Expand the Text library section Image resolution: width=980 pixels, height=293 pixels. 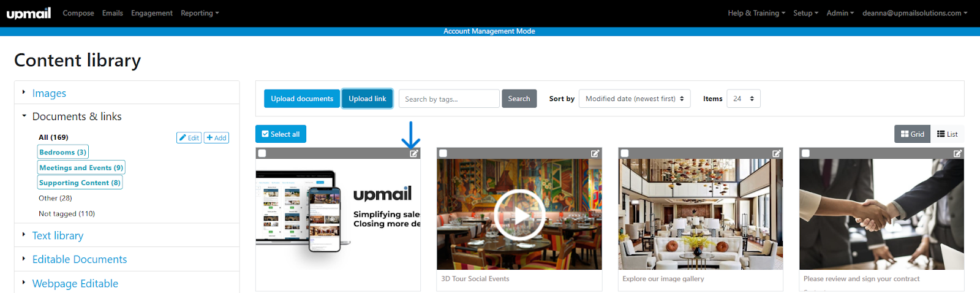pos(58,235)
